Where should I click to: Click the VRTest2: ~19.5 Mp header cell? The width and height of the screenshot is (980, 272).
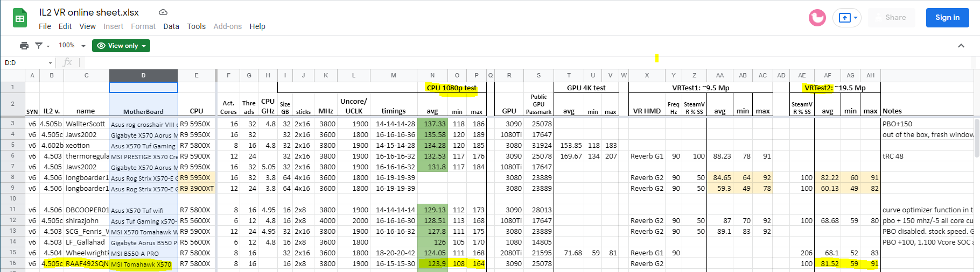[x=835, y=88]
